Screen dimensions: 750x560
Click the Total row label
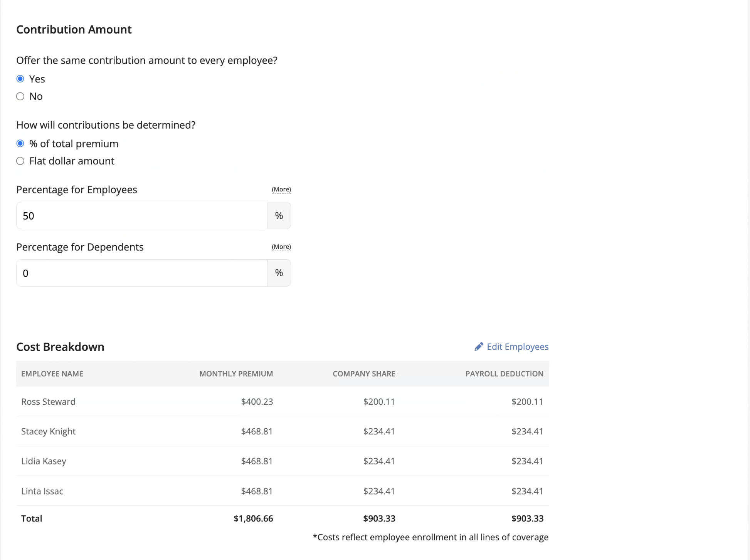tap(32, 519)
